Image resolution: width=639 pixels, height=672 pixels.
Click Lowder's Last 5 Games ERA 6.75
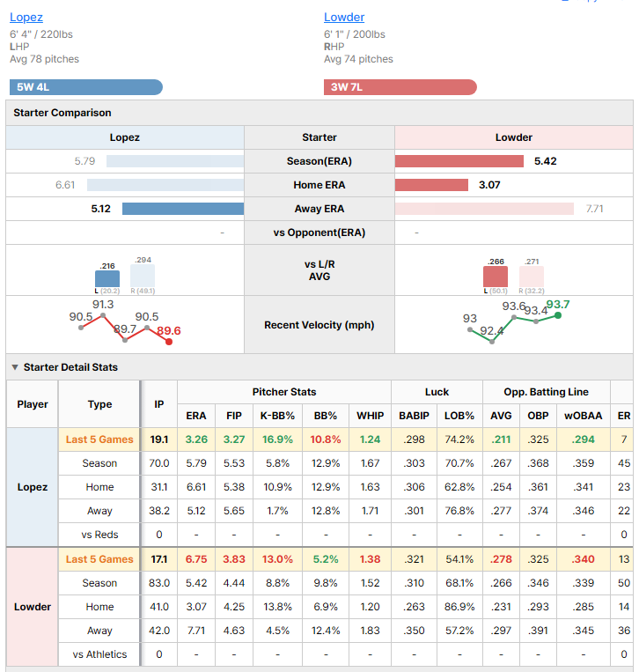pyautogui.click(x=196, y=559)
